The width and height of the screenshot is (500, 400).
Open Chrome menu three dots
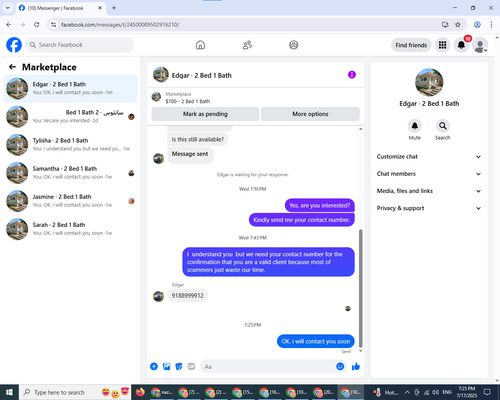coord(491,24)
